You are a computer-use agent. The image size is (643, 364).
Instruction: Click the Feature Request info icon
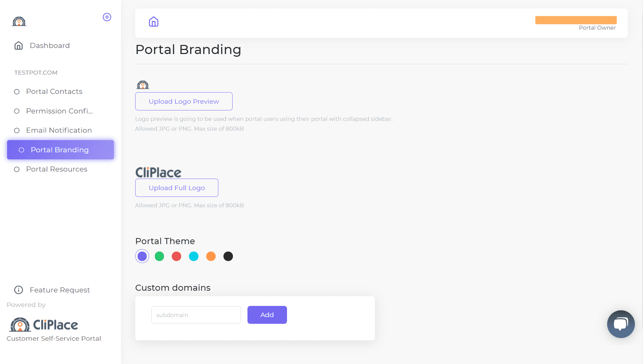coord(19,290)
